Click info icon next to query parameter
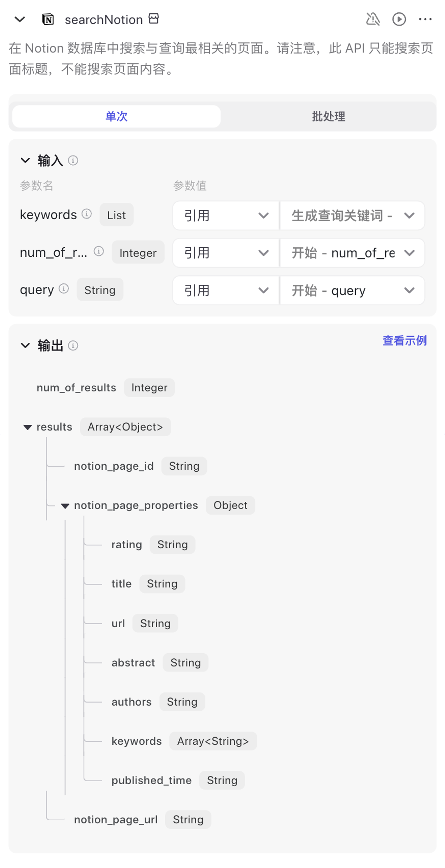Viewport: 445px width, 868px height. (64, 289)
